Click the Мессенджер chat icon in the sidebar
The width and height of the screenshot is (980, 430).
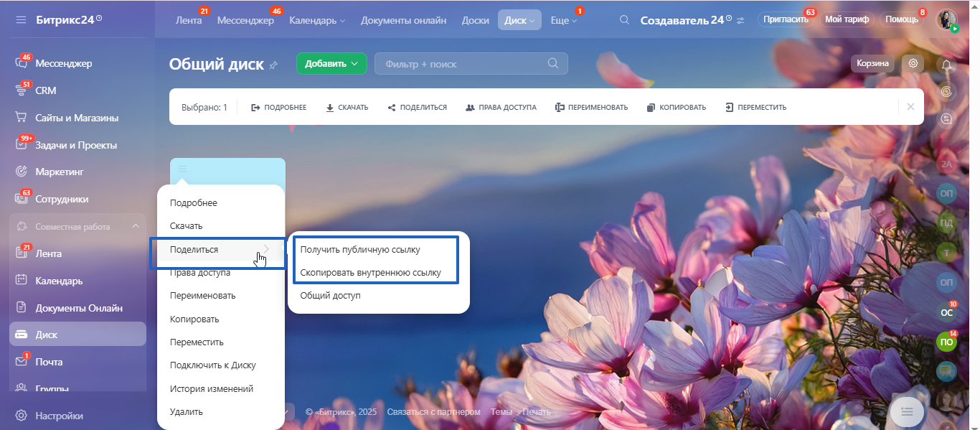click(x=21, y=63)
